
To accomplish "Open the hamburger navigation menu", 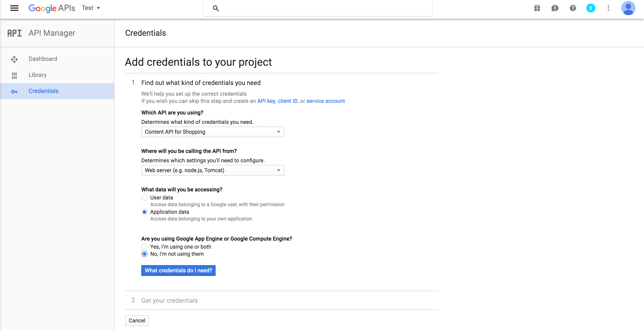I will coord(14,8).
